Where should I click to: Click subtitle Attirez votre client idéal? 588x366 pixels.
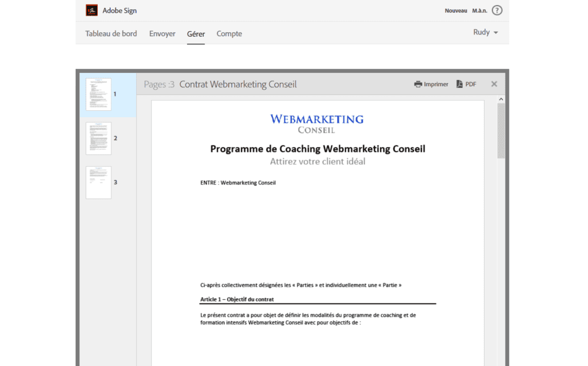pyautogui.click(x=318, y=161)
